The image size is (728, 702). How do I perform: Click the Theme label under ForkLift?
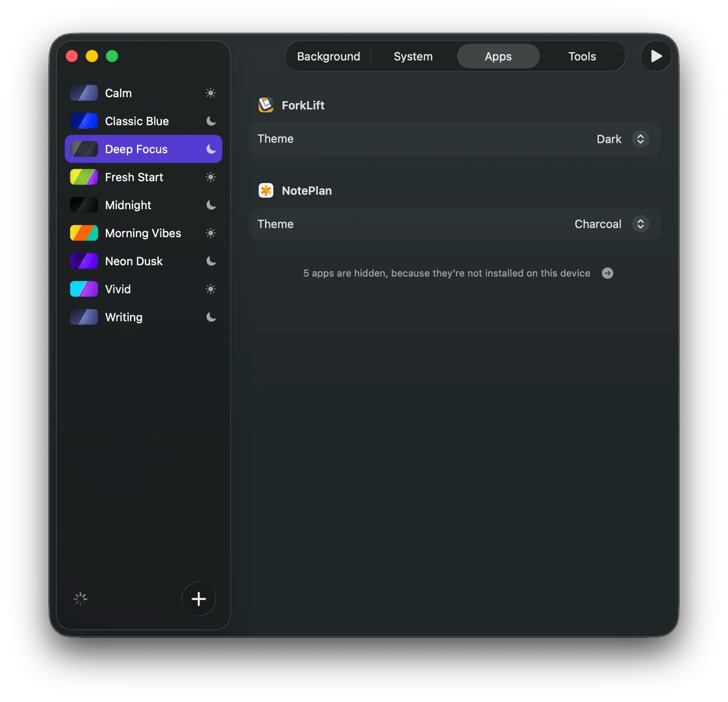275,139
